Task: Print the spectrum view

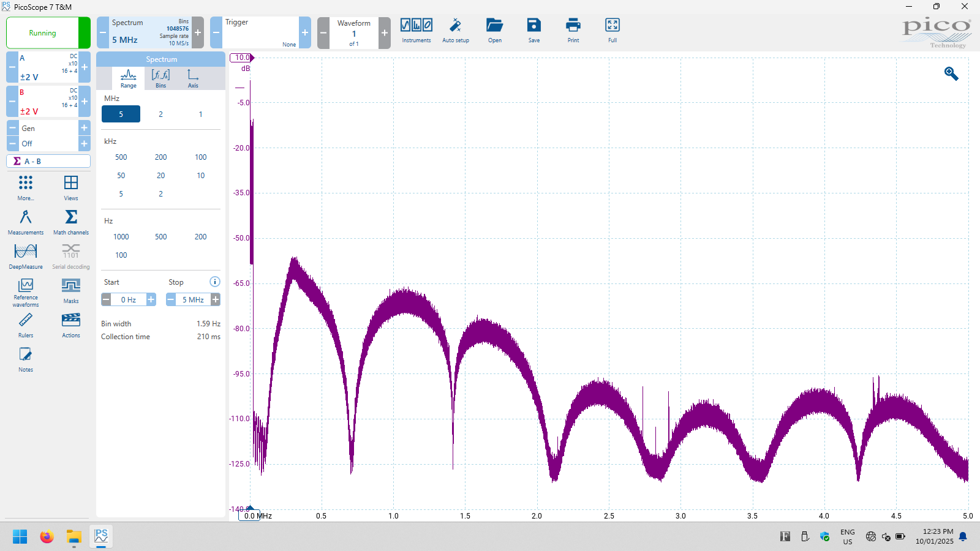Action: 573,31
